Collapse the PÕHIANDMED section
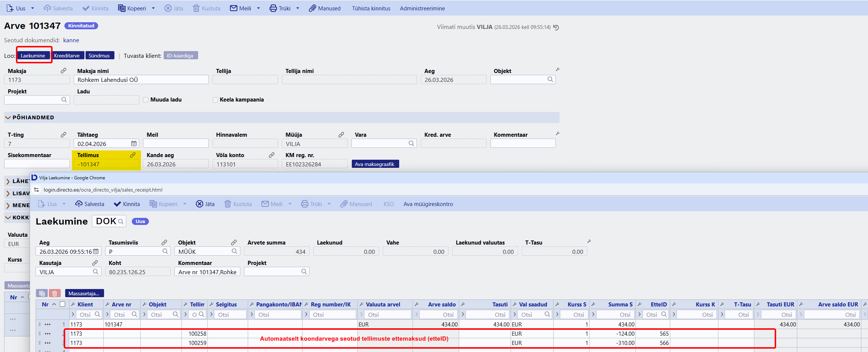 click(x=8, y=117)
